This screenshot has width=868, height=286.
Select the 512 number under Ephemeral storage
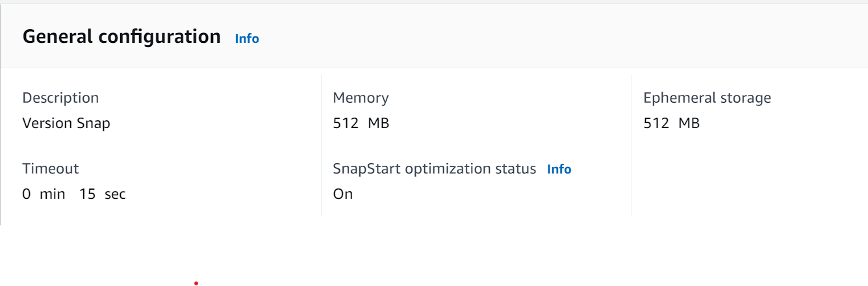(x=656, y=123)
